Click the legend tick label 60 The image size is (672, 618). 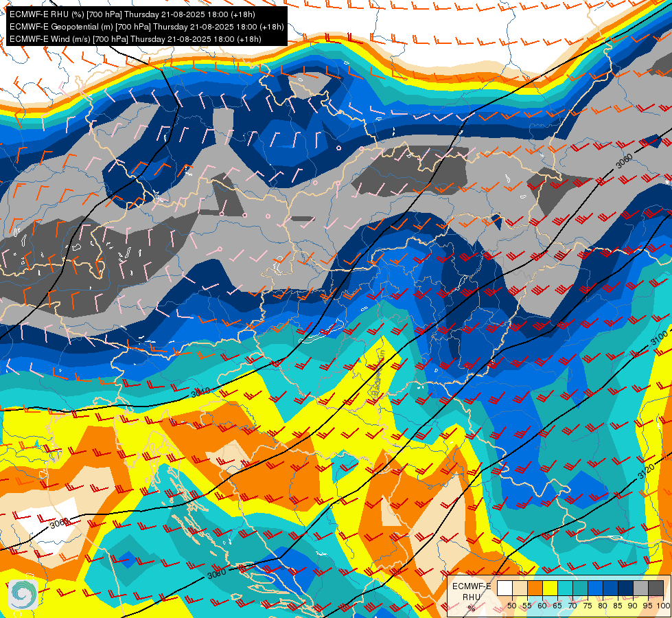tap(542, 606)
